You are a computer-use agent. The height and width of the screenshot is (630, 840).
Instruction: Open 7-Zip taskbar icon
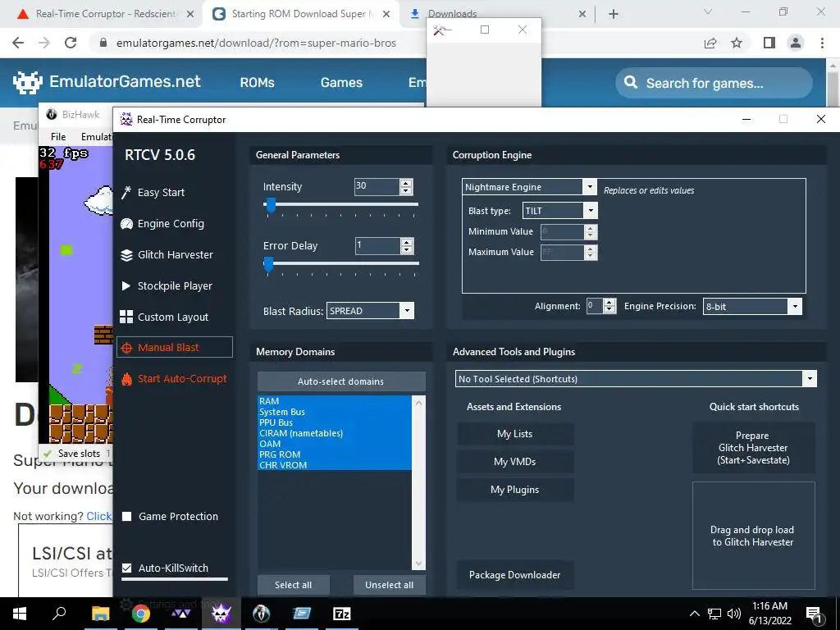click(x=341, y=614)
